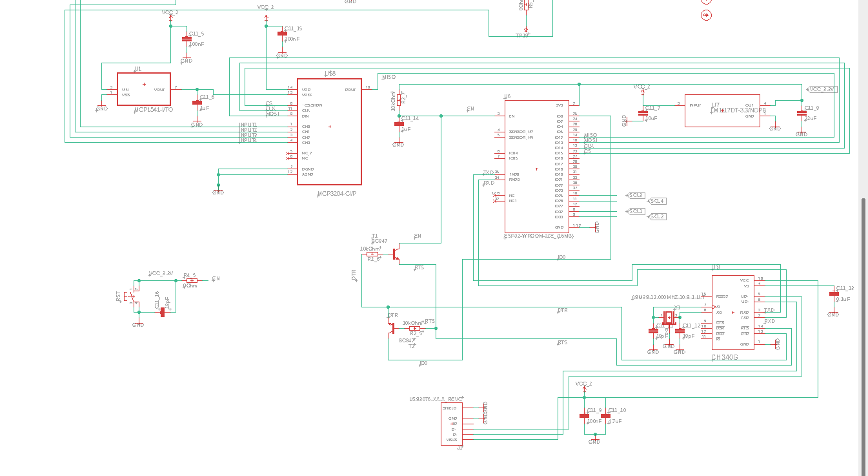The width and height of the screenshot is (868, 476).
Task: Select capacitor C11_6 1uF symbol
Action: (197, 103)
